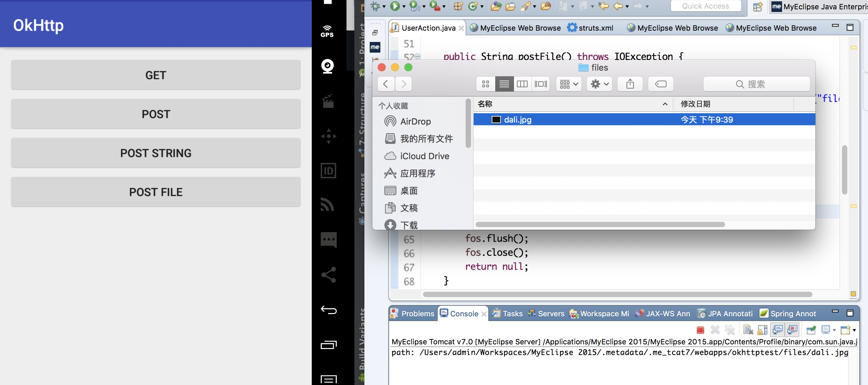868x385 pixels.
Task: Switch Finder to column view
Action: pos(522,84)
